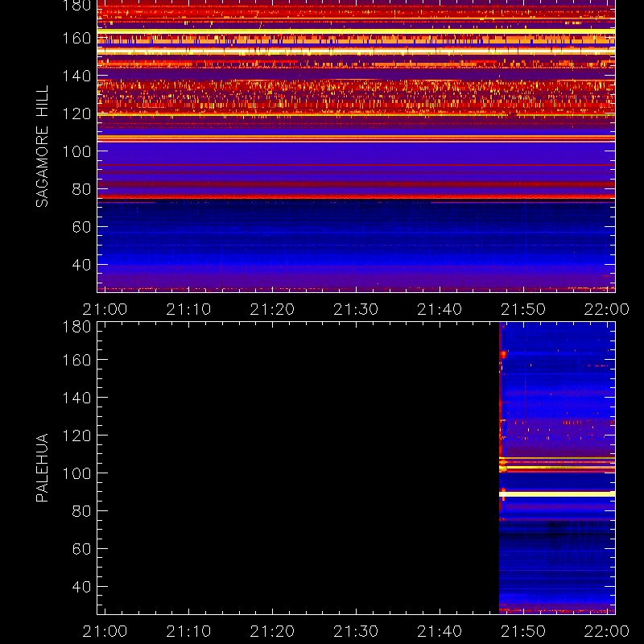Click 22:00 time label under Palehua plot
644x644 pixels.
607,631
